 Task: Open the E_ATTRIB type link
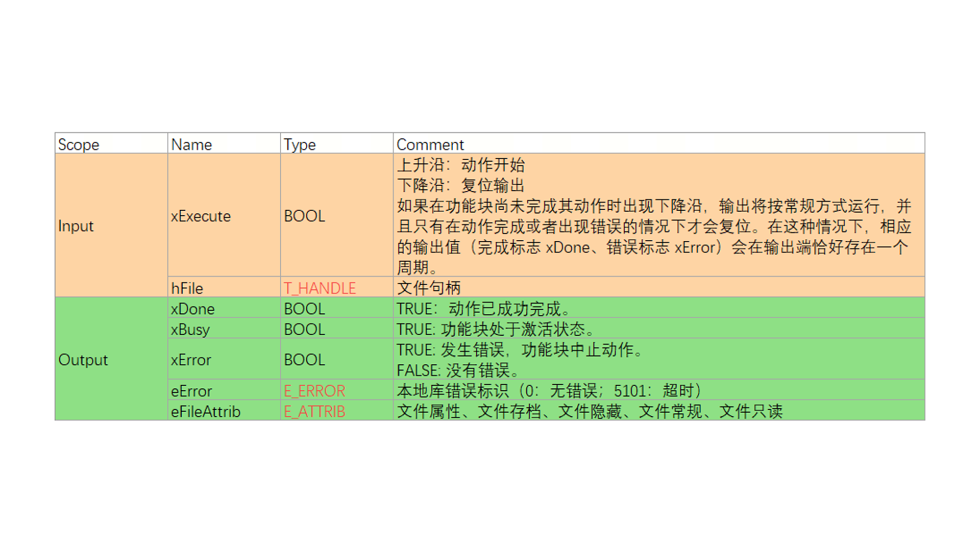pos(314,411)
